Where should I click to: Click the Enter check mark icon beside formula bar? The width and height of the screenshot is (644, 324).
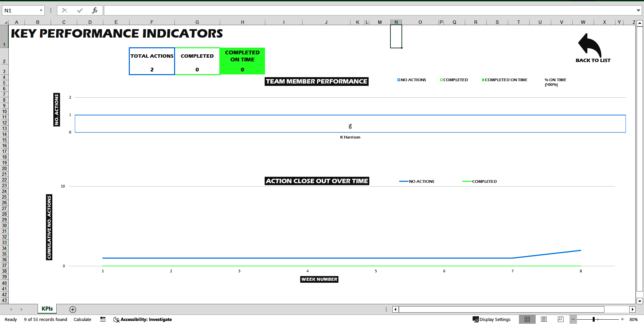point(80,10)
